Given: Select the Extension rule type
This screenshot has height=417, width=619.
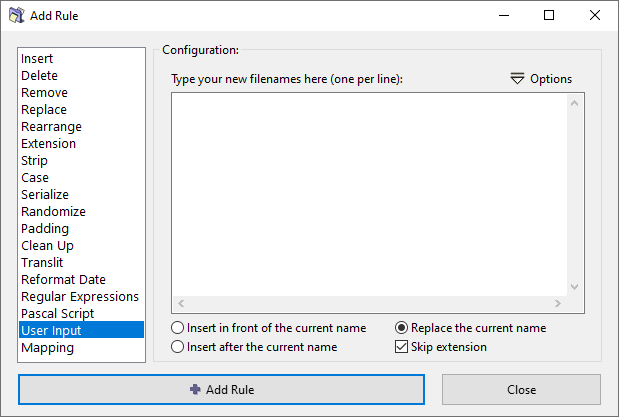Looking at the screenshot, I should pos(81,143).
